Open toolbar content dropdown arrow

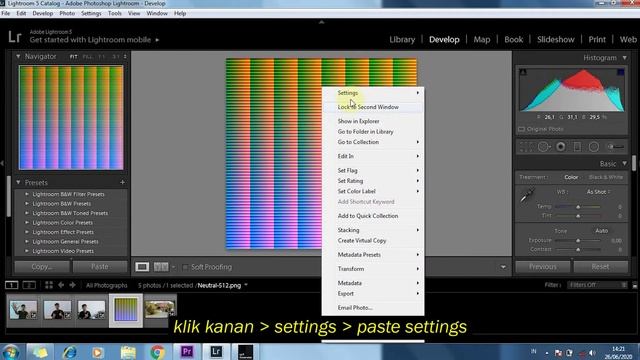pos(503,267)
